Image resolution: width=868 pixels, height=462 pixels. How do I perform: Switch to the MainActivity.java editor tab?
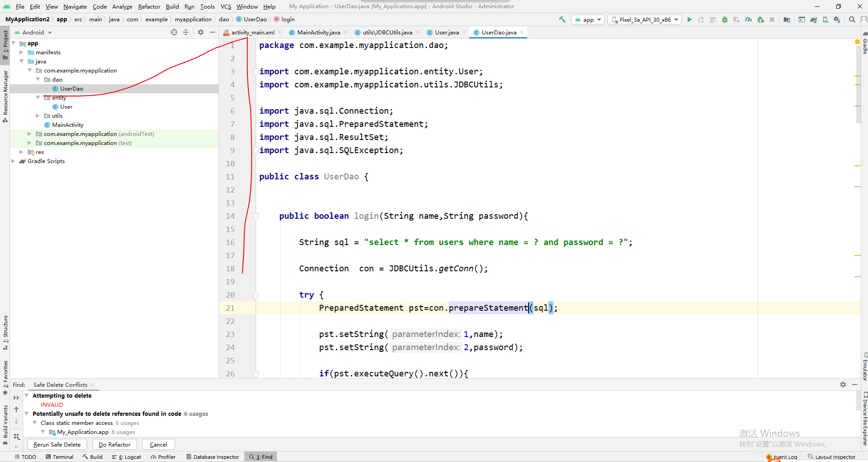point(317,32)
